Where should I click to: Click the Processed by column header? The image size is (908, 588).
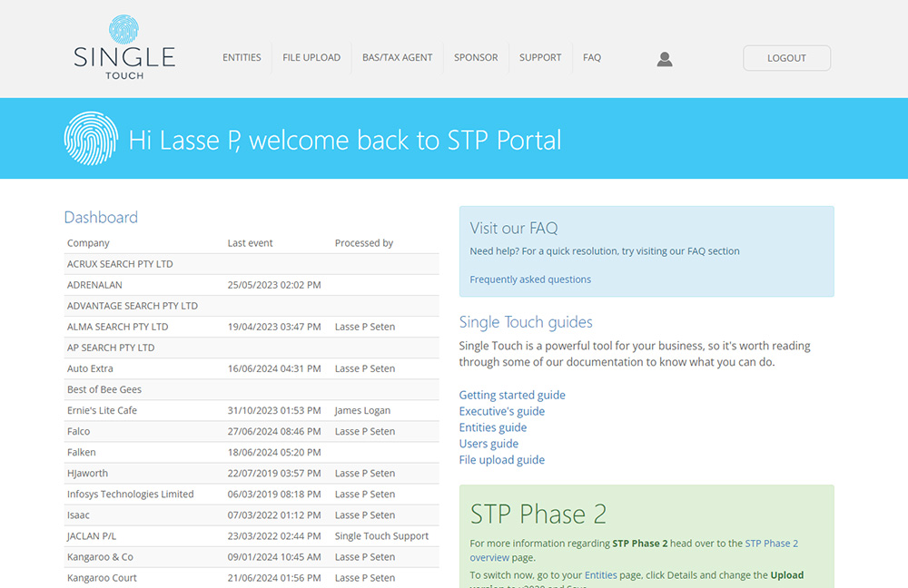(364, 243)
